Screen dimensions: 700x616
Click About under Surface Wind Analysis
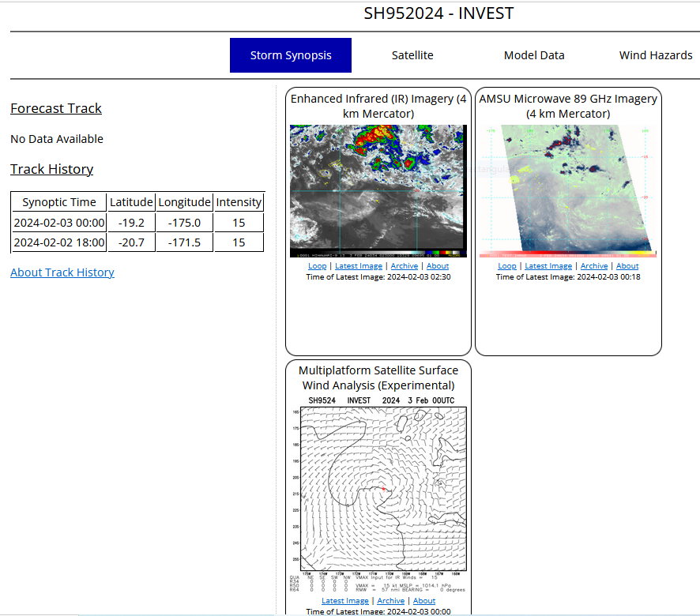[x=424, y=601]
